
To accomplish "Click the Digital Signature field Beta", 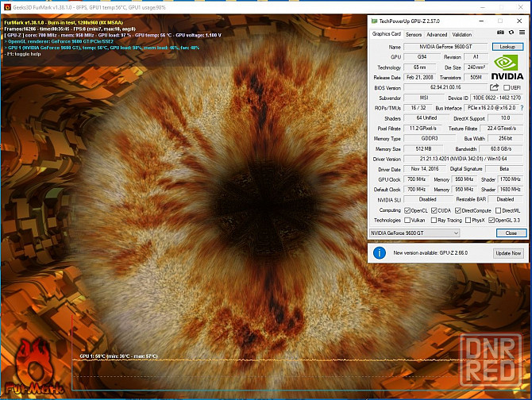I will [504, 169].
